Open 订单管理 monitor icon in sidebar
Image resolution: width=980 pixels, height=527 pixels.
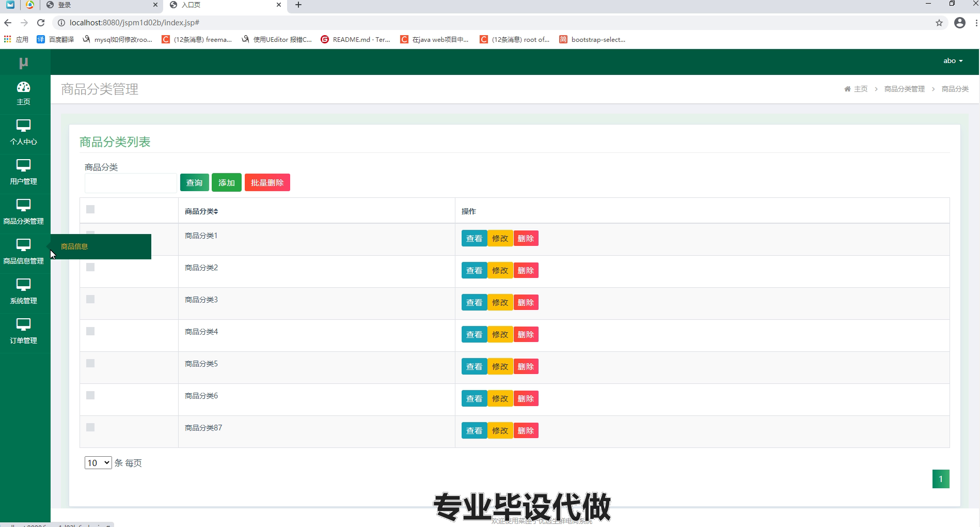[23, 324]
